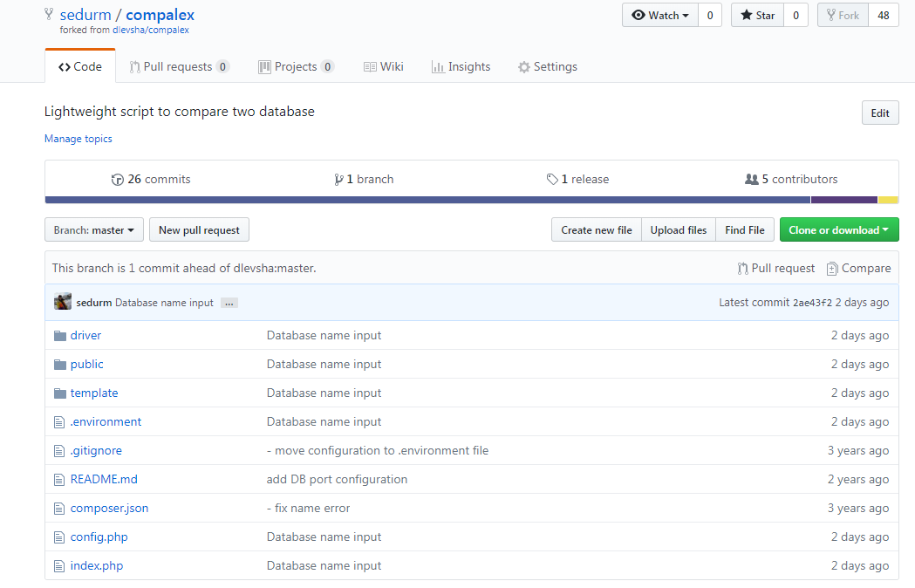Open the config.php file
Screen dimensions: 915x588
99,537
